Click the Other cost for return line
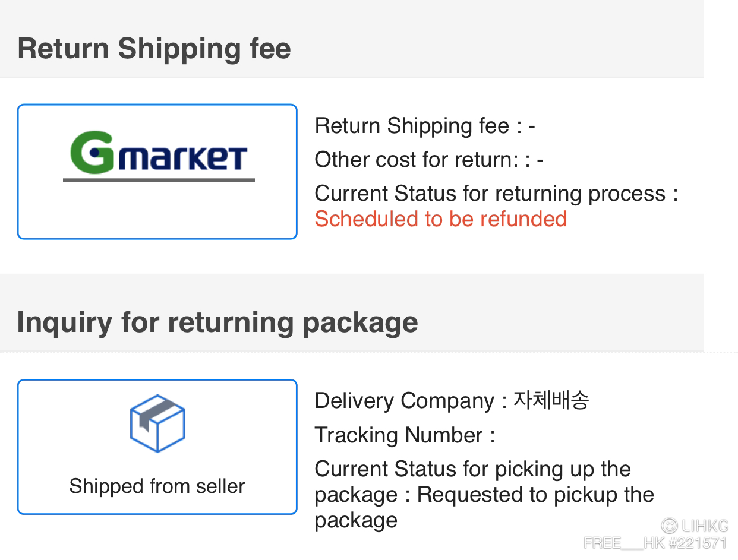This screenshot has height=560, width=738. (x=429, y=160)
